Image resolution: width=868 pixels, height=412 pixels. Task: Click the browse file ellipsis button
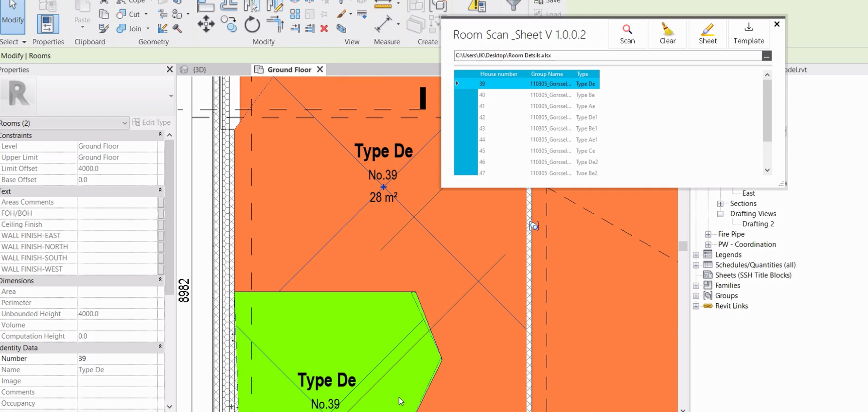click(766, 56)
